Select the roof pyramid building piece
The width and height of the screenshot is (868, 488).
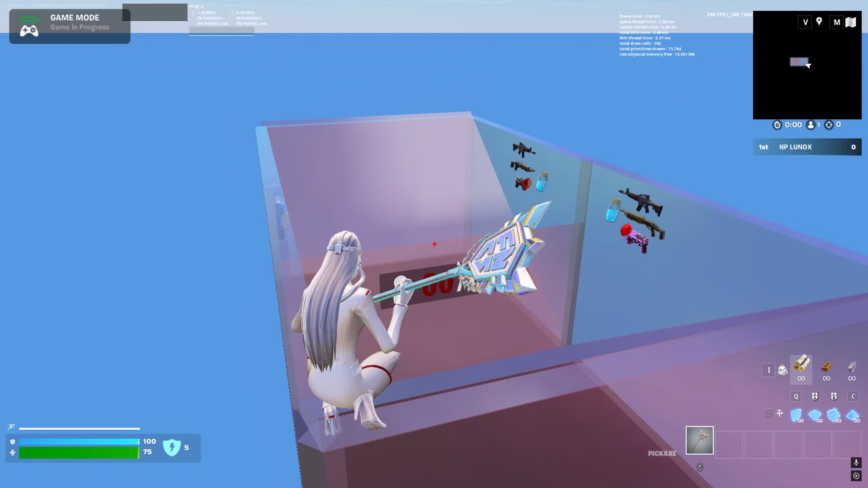853,415
